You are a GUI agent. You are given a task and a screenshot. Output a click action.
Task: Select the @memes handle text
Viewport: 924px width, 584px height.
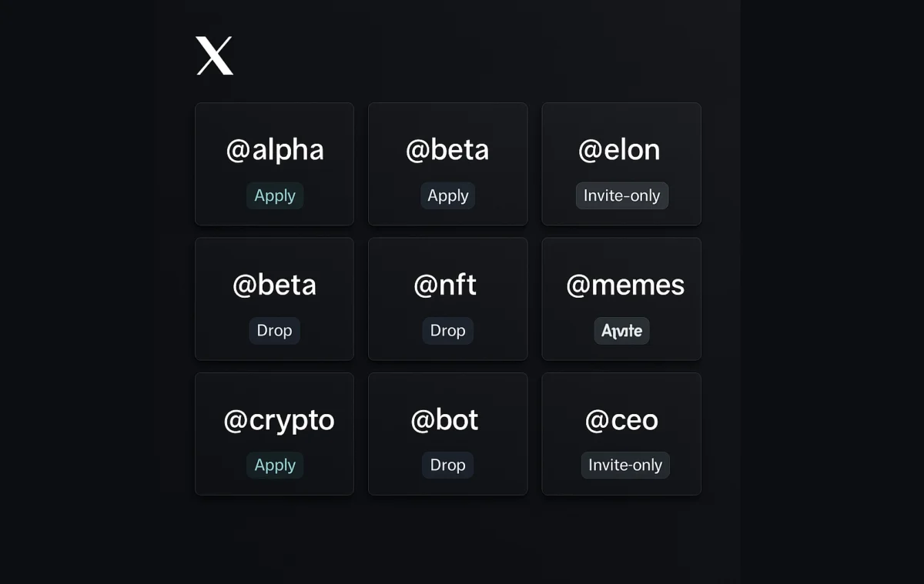click(x=625, y=285)
